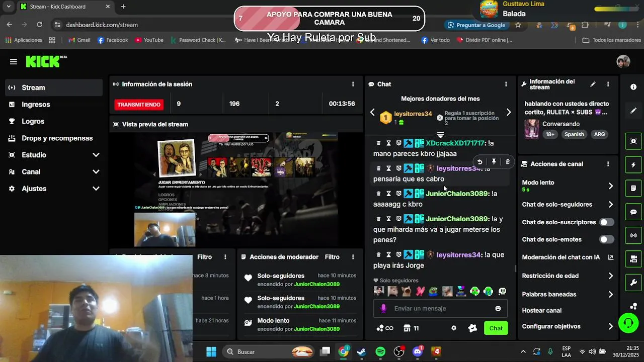Show the previous top donor with the left arrow

tap(372, 113)
